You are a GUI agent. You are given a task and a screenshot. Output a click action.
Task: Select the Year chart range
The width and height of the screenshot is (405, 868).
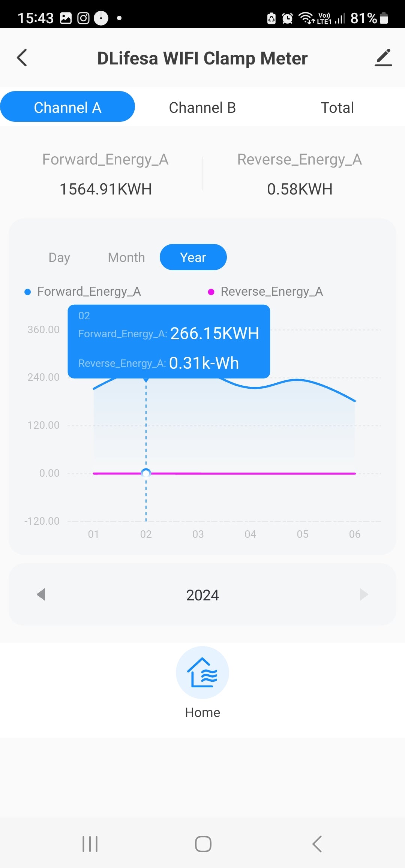[x=193, y=257]
